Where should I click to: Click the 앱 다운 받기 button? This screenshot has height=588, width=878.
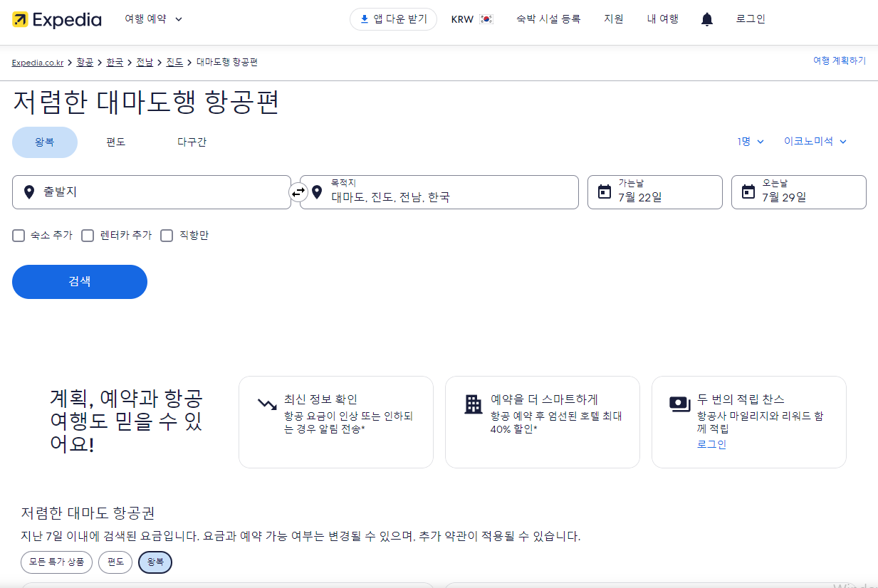point(393,19)
